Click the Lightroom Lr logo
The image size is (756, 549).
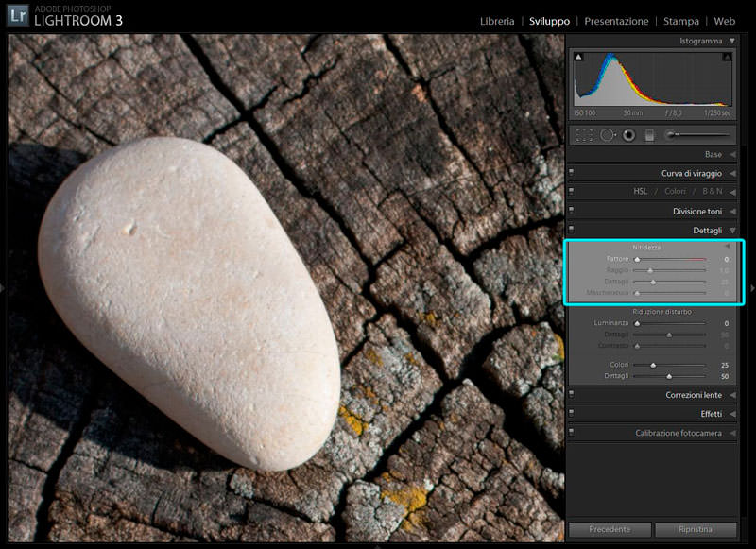[17, 16]
